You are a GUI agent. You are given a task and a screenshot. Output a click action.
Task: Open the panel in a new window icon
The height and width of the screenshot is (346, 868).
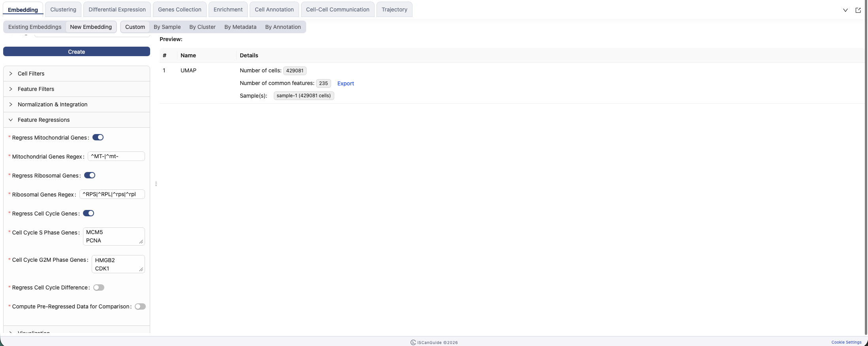(x=858, y=10)
